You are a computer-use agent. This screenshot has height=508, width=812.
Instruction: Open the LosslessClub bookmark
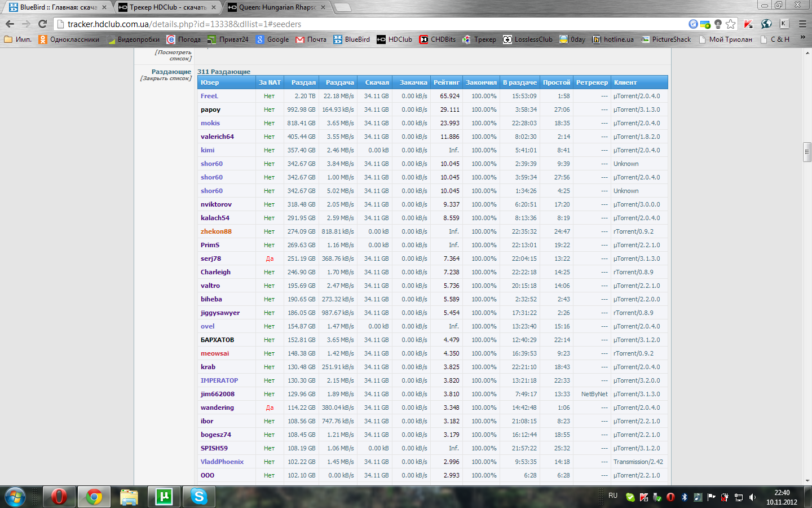click(x=528, y=40)
